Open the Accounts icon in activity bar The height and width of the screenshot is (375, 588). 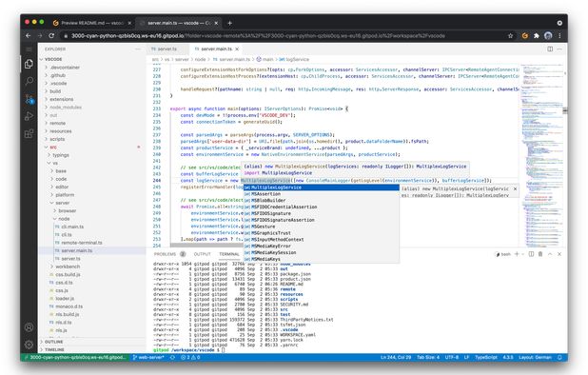click(x=29, y=327)
